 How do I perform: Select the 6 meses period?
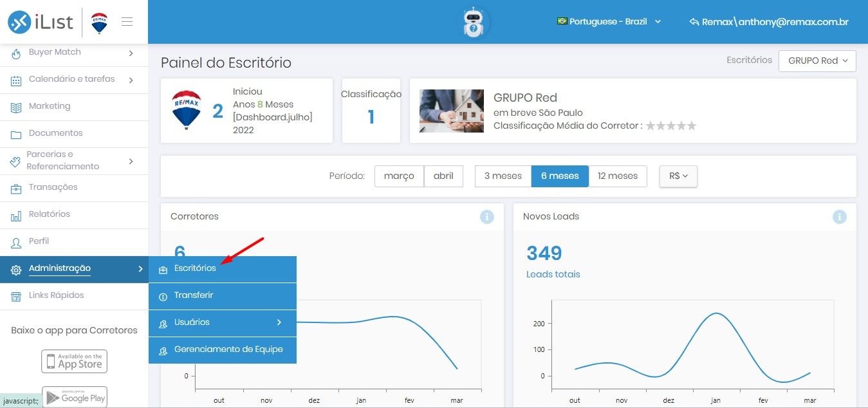pyautogui.click(x=560, y=176)
